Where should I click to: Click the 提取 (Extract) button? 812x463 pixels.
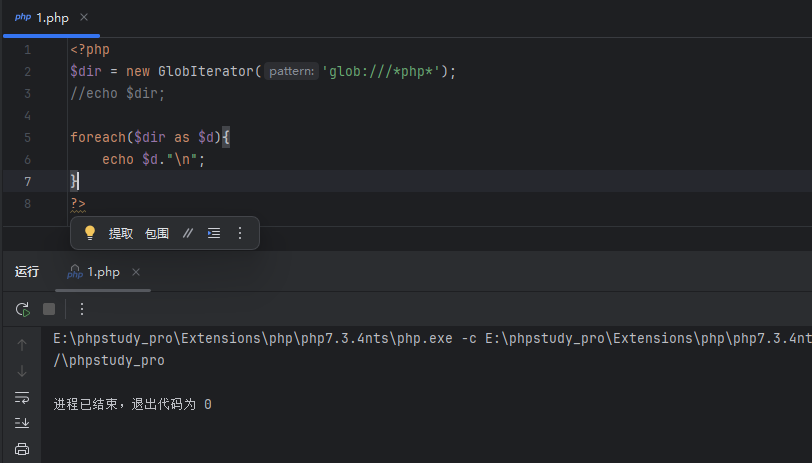click(121, 233)
